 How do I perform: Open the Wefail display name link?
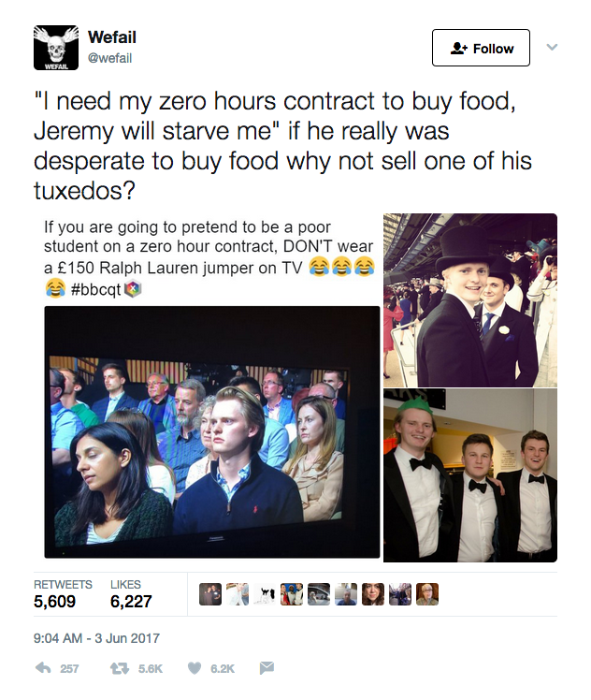point(113,37)
